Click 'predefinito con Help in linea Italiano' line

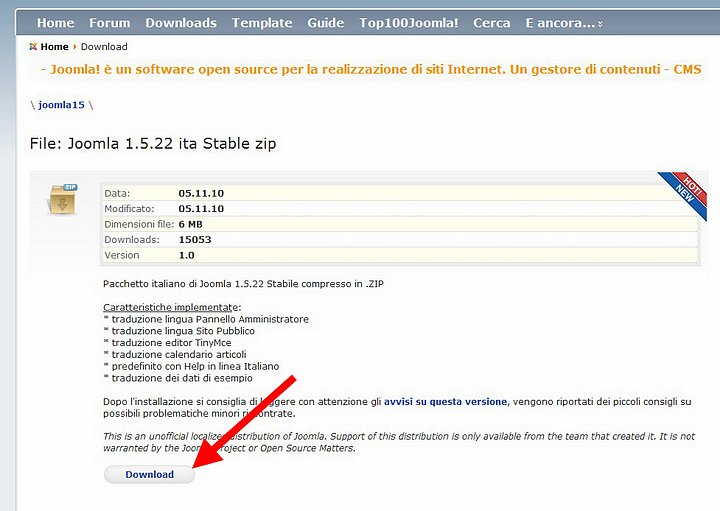click(191, 366)
